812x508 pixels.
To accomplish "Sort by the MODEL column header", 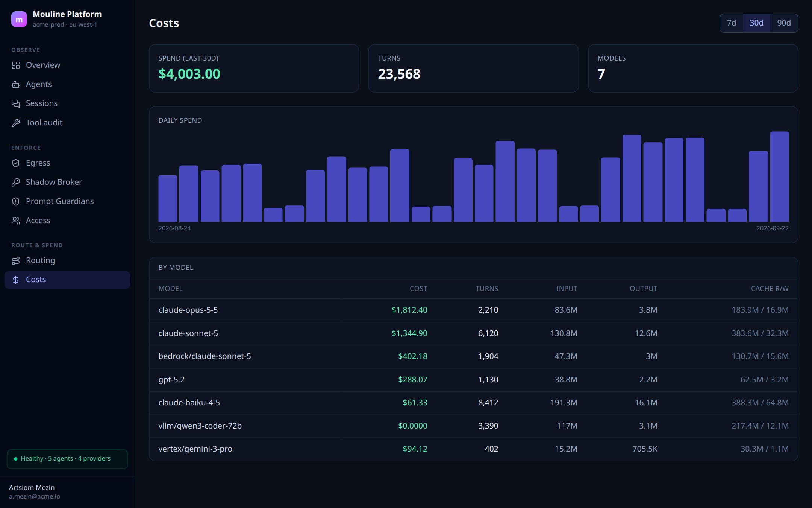I will (171, 288).
